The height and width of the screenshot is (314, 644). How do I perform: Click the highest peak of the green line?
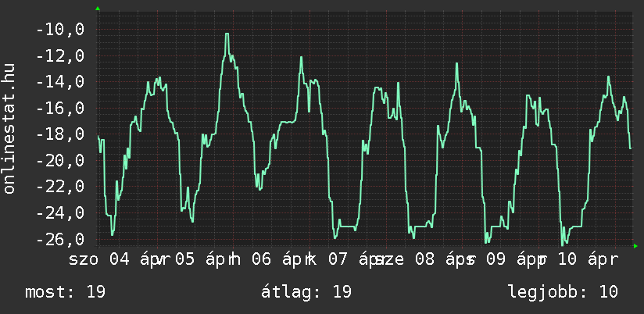pos(227,34)
